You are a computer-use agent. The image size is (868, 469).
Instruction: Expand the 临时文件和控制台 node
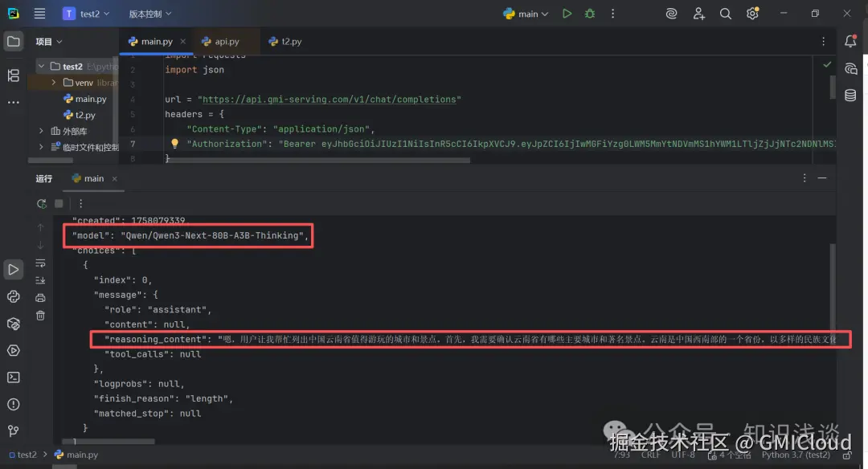(41, 147)
